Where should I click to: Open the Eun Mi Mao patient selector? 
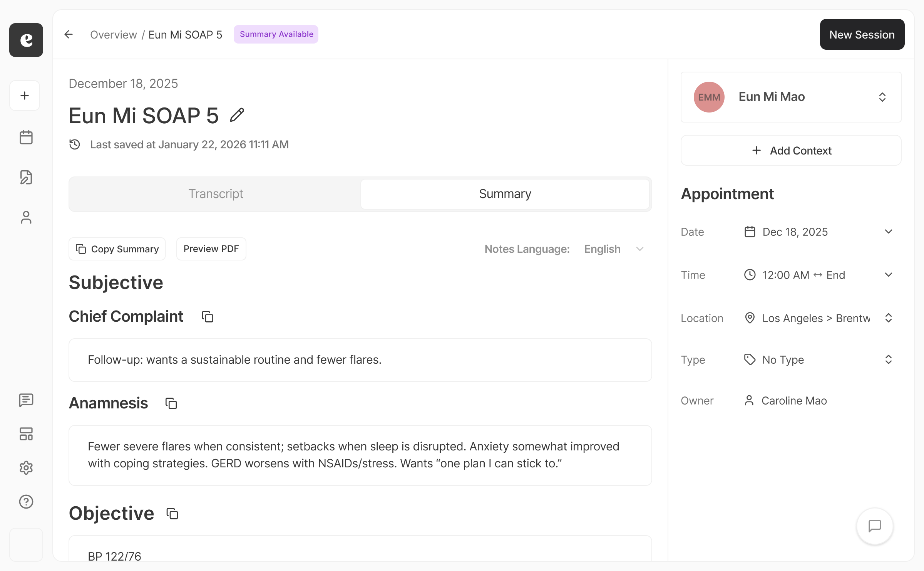point(791,97)
